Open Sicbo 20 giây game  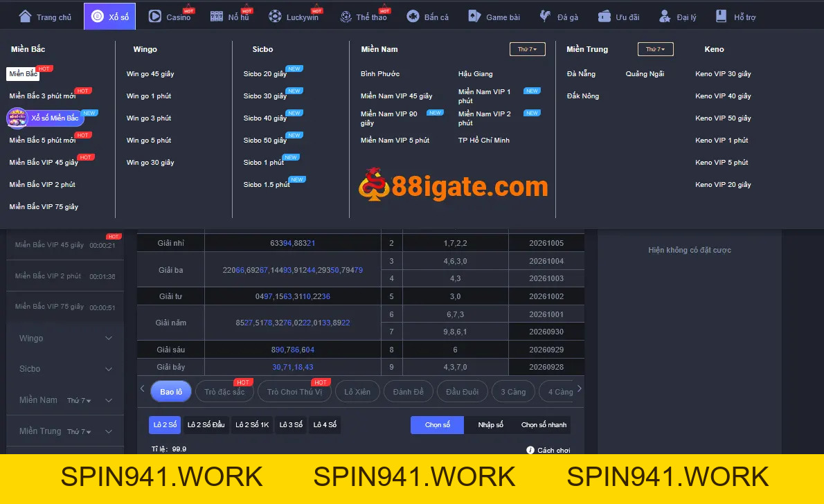coord(265,73)
